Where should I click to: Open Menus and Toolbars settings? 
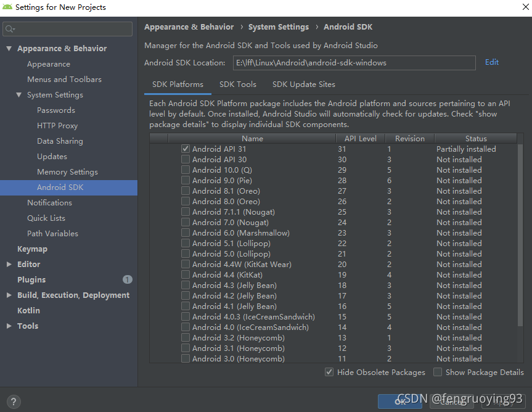coord(65,80)
